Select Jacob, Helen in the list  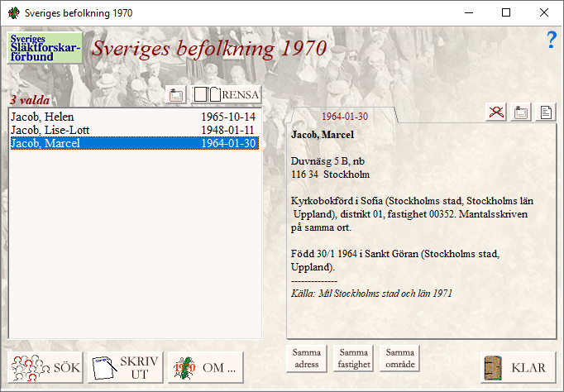(134, 117)
